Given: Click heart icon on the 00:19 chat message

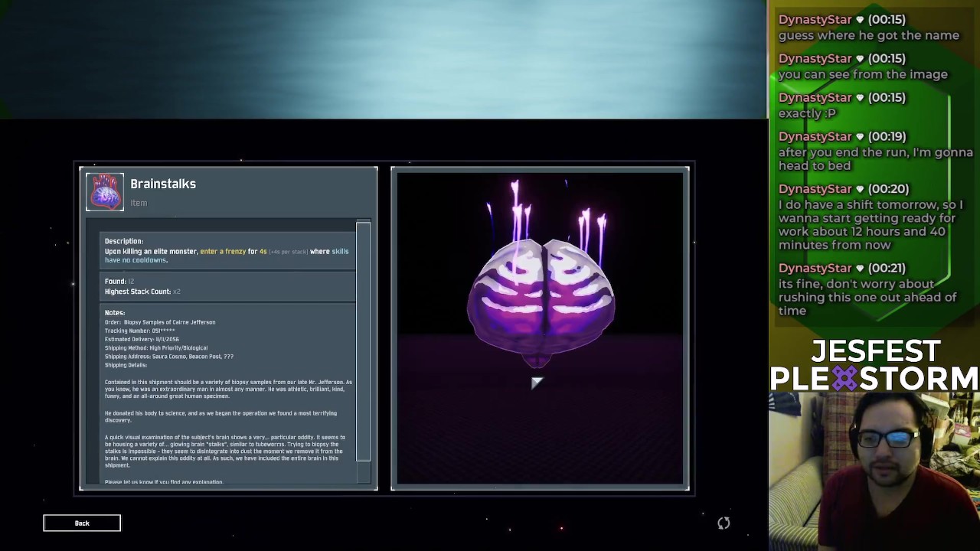Looking at the screenshot, I should (x=860, y=136).
